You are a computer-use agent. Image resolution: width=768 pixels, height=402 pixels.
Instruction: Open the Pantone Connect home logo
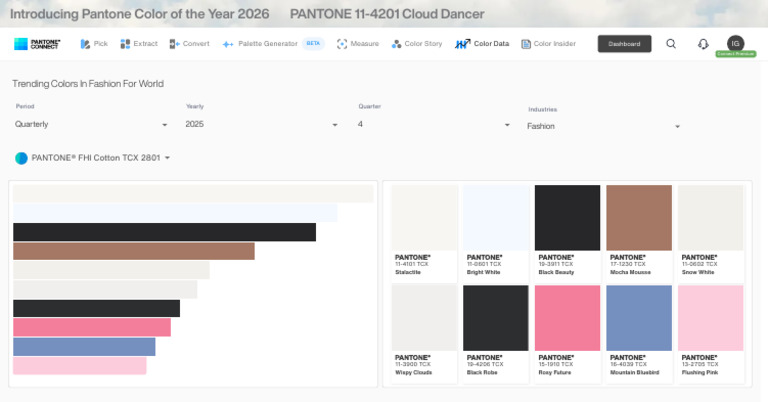[x=37, y=44]
